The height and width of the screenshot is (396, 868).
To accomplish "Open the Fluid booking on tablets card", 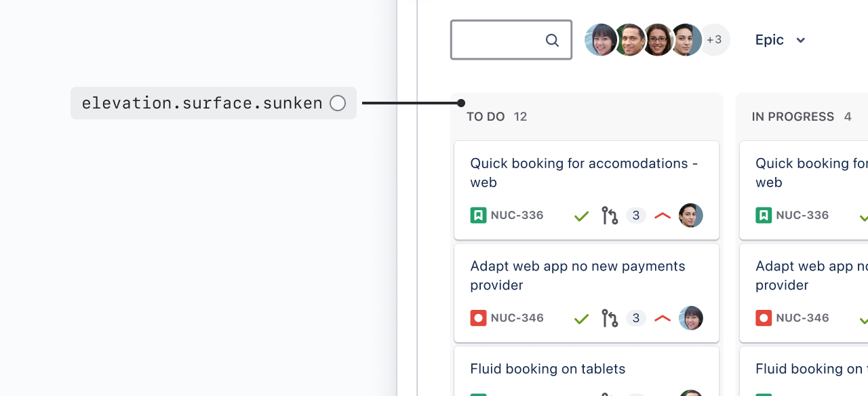I will 548,369.
